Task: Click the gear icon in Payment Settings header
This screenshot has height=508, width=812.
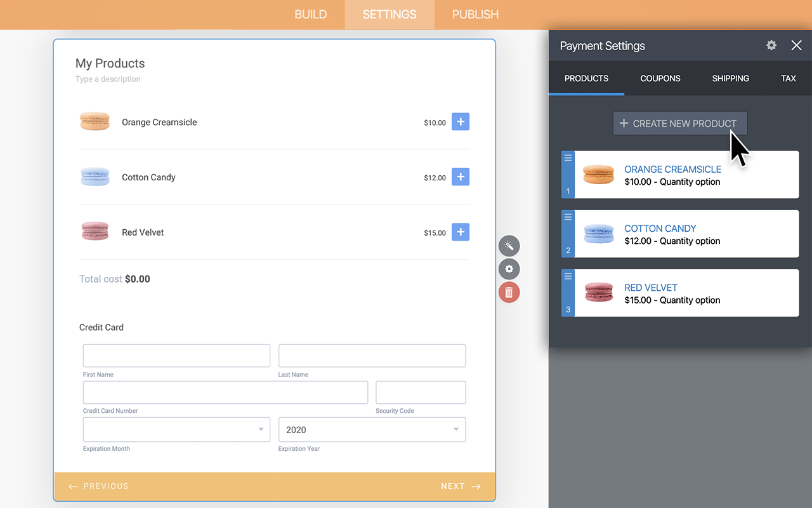Action: tap(771, 45)
